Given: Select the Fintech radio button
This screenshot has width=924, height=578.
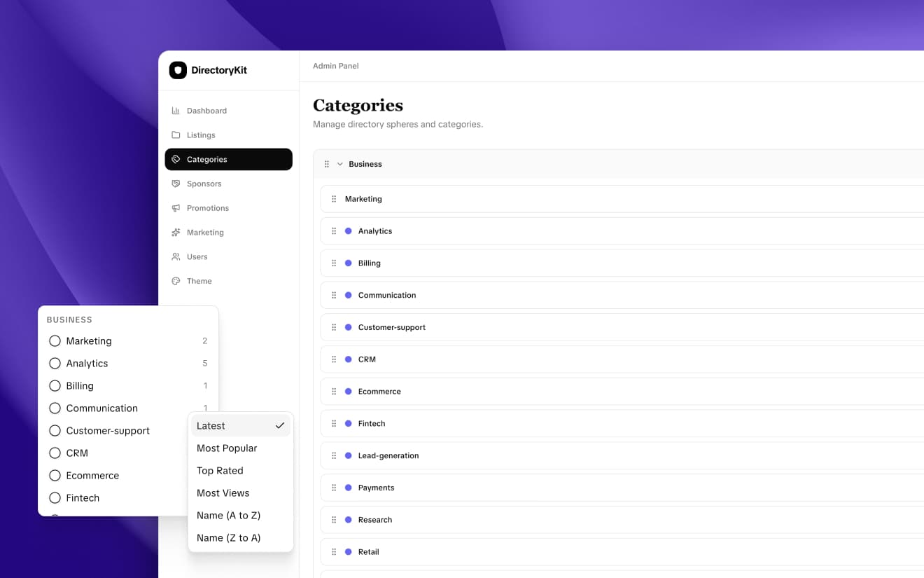Looking at the screenshot, I should 55,497.
